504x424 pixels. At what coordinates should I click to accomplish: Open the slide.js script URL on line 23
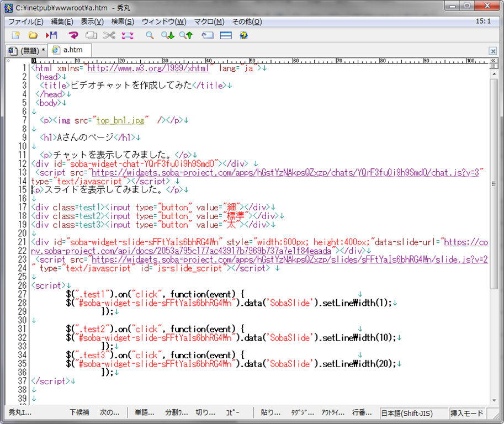tap(290, 259)
